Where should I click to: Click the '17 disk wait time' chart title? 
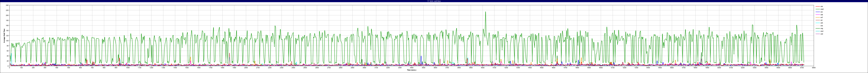(x=434, y=1)
